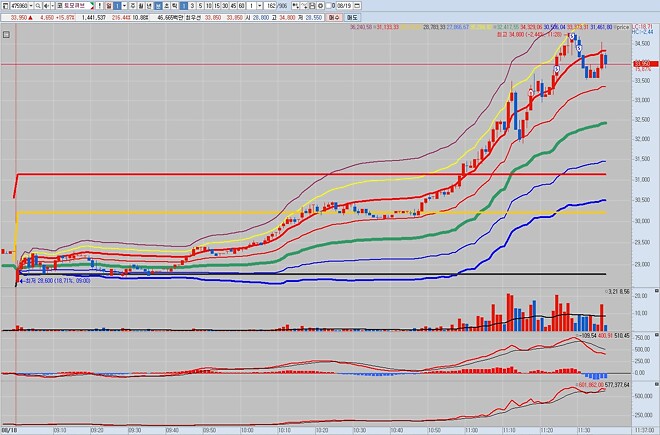Screen dimensions: 660x435
Task: Click the topmost S signal marker near chart peak
Action: point(572,37)
